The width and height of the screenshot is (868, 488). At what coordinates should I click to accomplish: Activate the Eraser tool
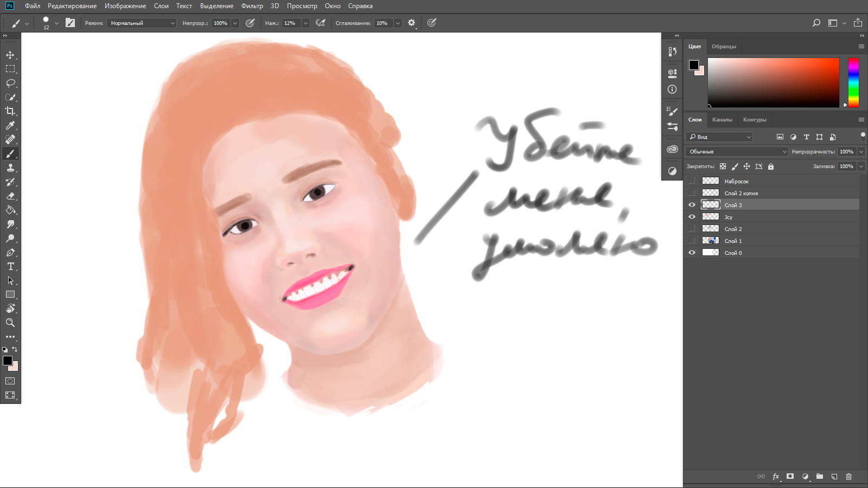click(10, 196)
